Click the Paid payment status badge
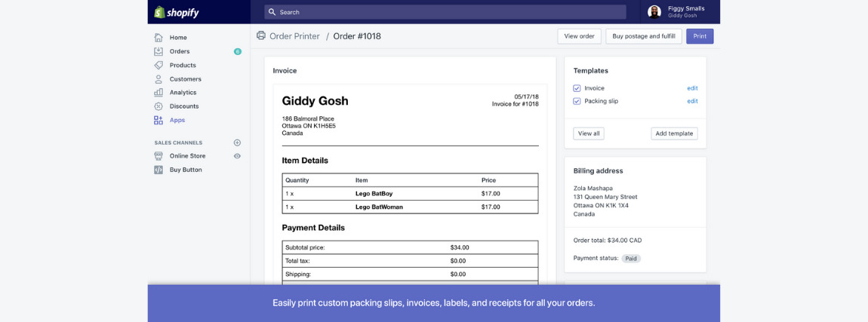 point(631,259)
